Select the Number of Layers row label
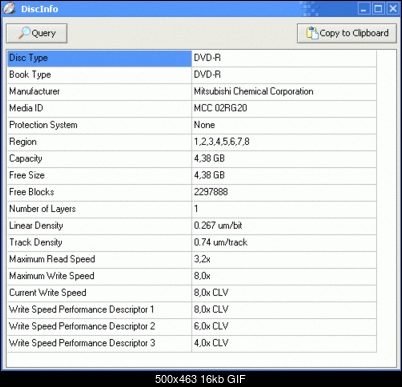 99,209
